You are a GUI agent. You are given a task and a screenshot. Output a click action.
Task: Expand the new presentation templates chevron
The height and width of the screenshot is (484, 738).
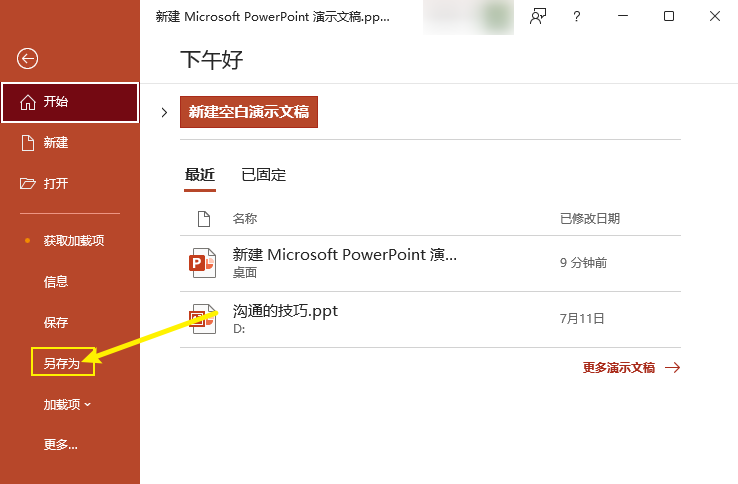(x=164, y=113)
